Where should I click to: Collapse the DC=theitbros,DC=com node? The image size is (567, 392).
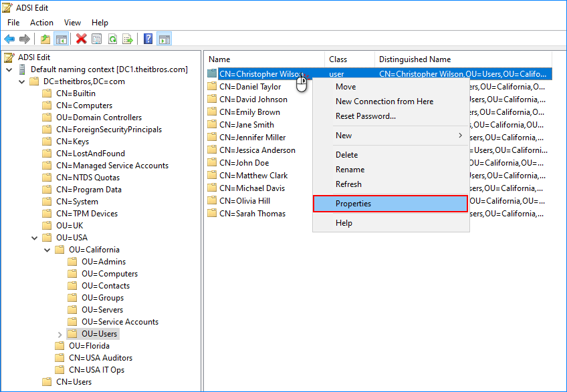click(21, 81)
